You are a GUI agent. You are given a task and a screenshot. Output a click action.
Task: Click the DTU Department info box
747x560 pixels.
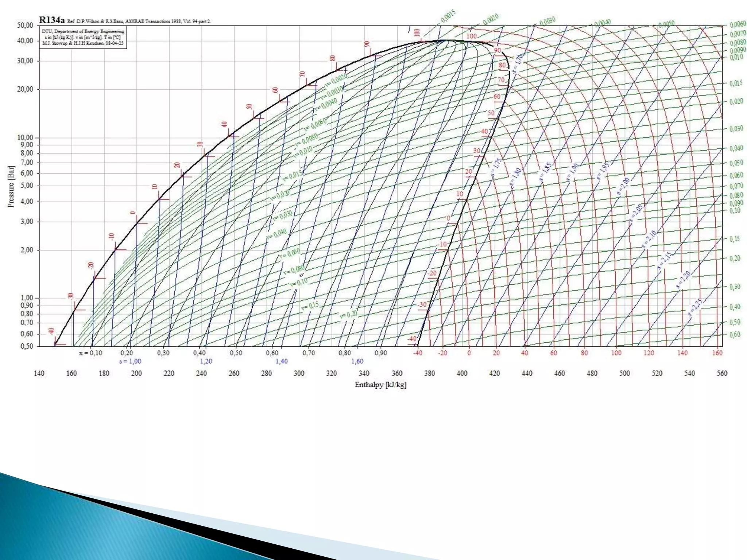[x=83, y=38]
